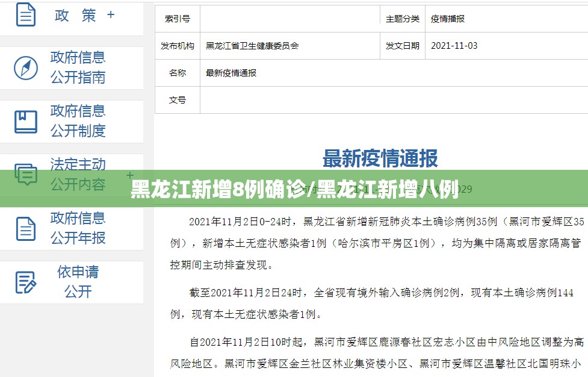588x377 pixels.
Task: Click the document icon for 政府信息公开年报
Action: tap(26, 228)
